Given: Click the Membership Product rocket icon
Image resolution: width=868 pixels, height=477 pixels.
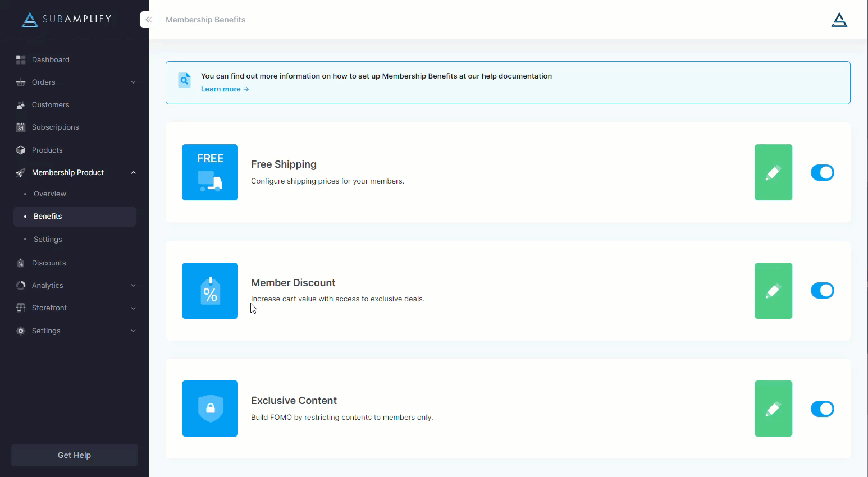Looking at the screenshot, I should pyautogui.click(x=21, y=173).
